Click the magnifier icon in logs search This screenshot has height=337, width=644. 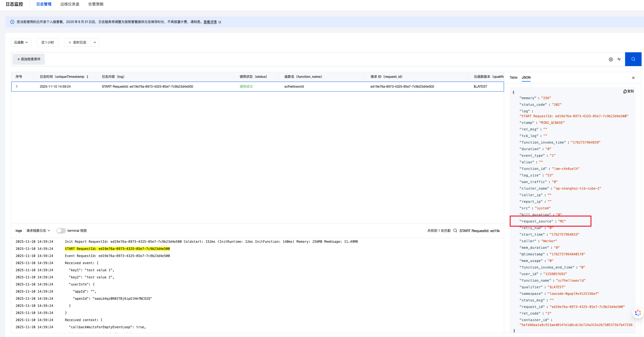pos(455,231)
